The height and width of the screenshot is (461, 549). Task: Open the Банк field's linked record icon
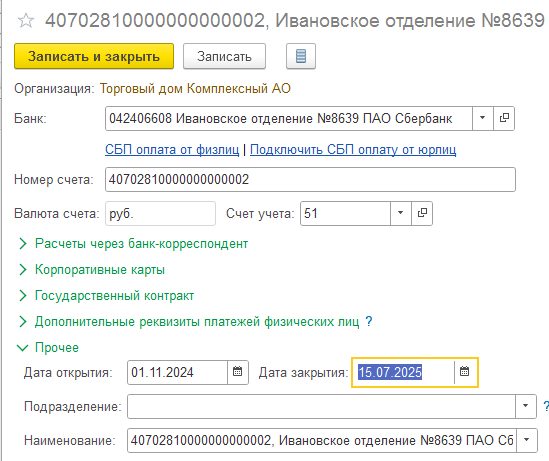(x=504, y=118)
